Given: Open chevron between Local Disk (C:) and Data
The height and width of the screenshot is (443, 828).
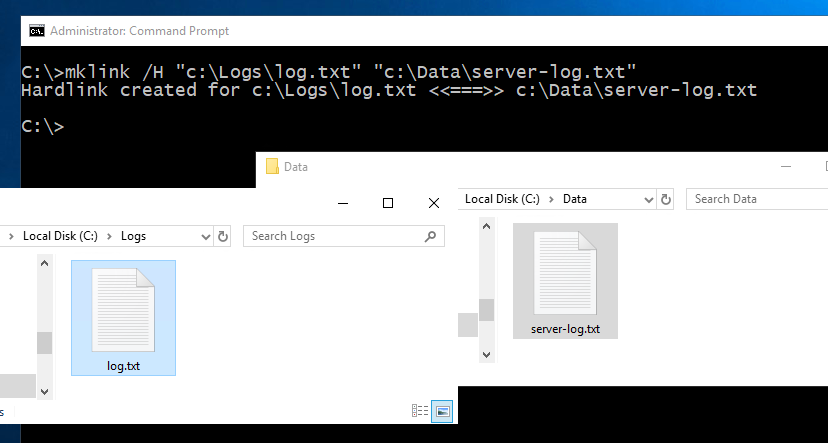Looking at the screenshot, I should [x=551, y=199].
